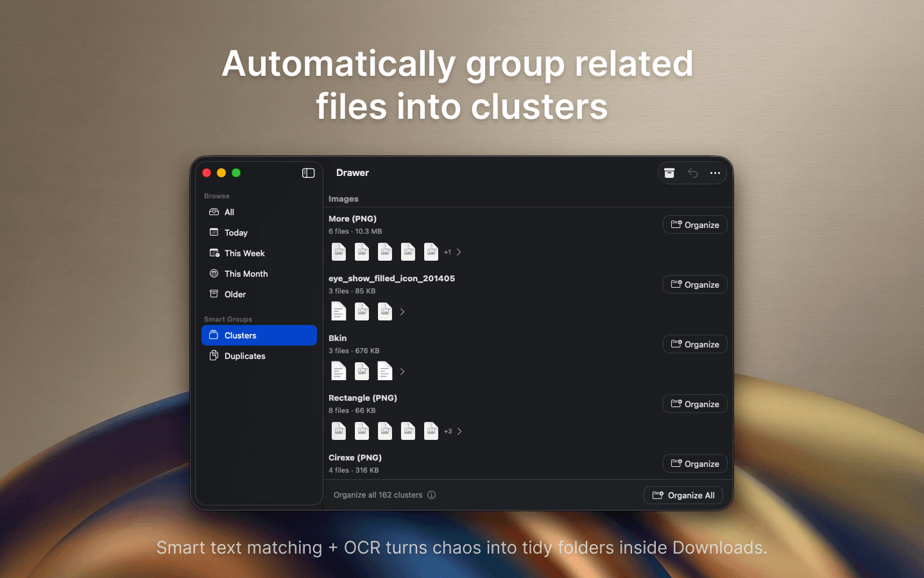Click the text document thumbnail in eye_show_filled_icon_201405
The width and height of the screenshot is (924, 578).
coord(339,311)
